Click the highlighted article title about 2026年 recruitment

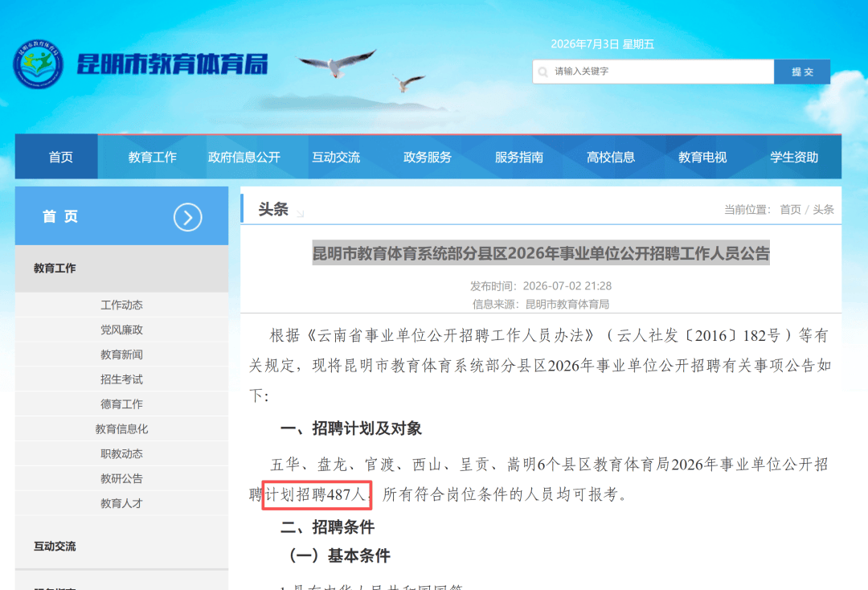pyautogui.click(x=541, y=253)
